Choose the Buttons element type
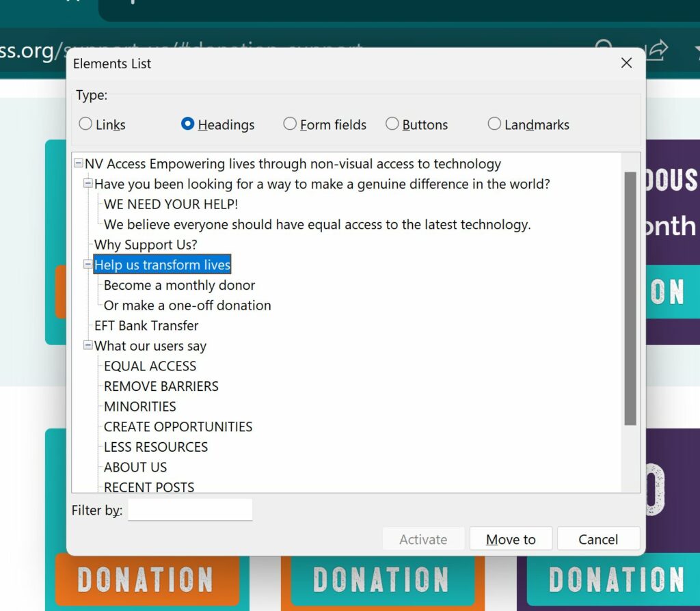700x611 pixels. tap(392, 124)
